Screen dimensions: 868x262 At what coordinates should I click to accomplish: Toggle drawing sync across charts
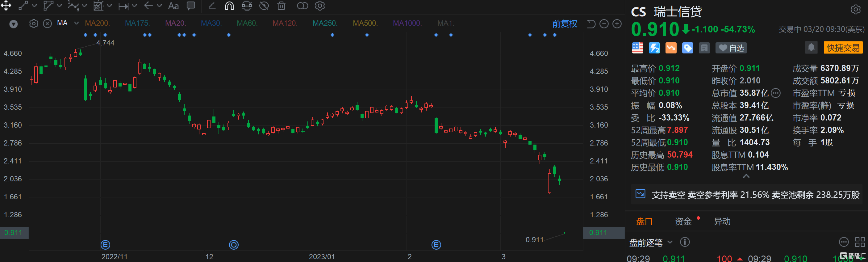[247, 6]
